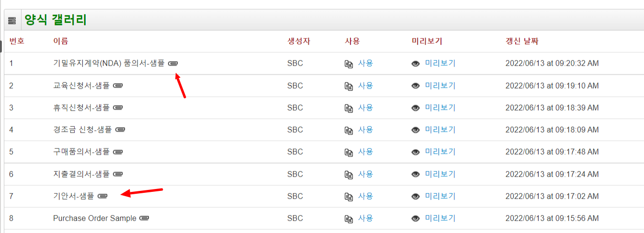Click the 생성자 column header

point(299,41)
